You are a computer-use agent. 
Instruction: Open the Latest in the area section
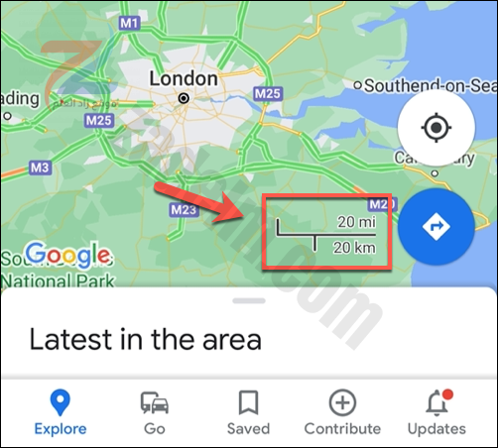point(146,339)
